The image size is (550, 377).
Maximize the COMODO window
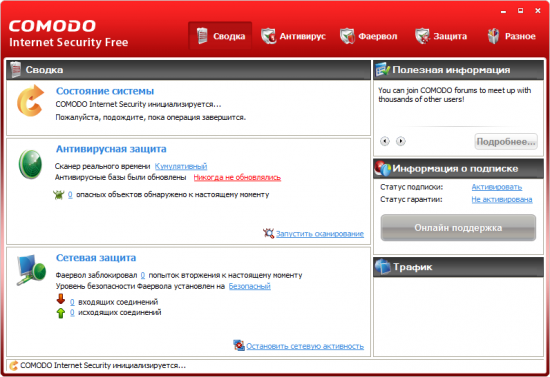click(x=521, y=11)
